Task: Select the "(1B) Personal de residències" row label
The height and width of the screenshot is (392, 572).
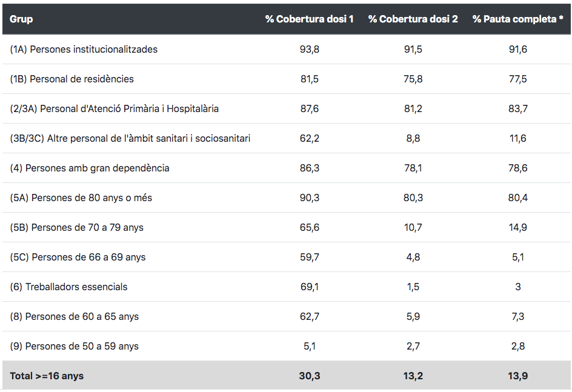Action: pyautogui.click(x=71, y=79)
